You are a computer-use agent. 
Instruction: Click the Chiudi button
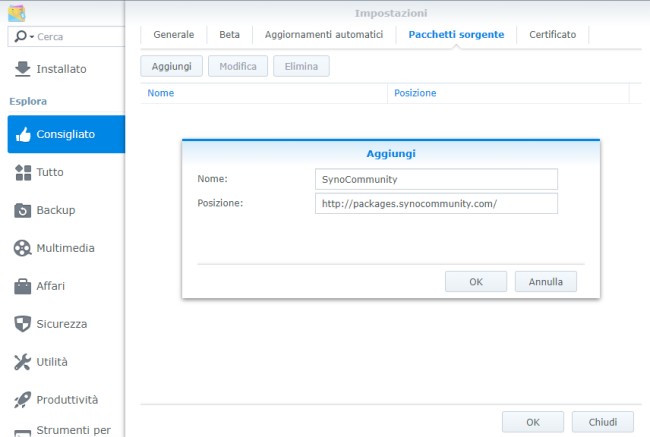[603, 422]
